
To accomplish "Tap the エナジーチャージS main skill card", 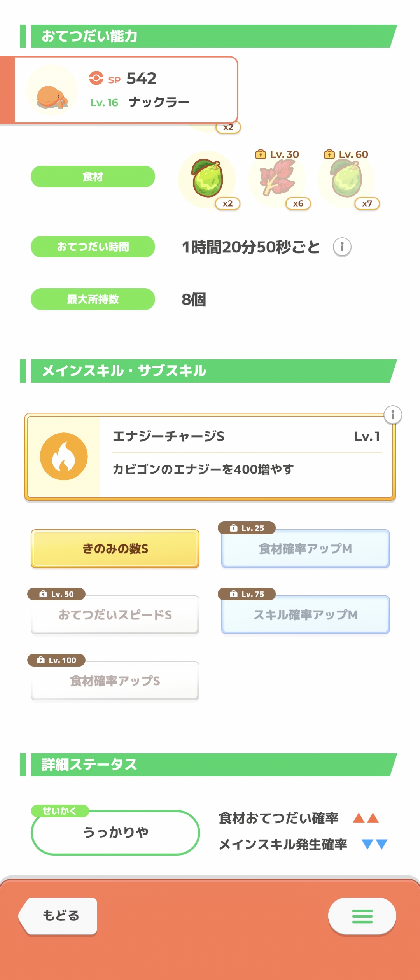I will [245, 457].
